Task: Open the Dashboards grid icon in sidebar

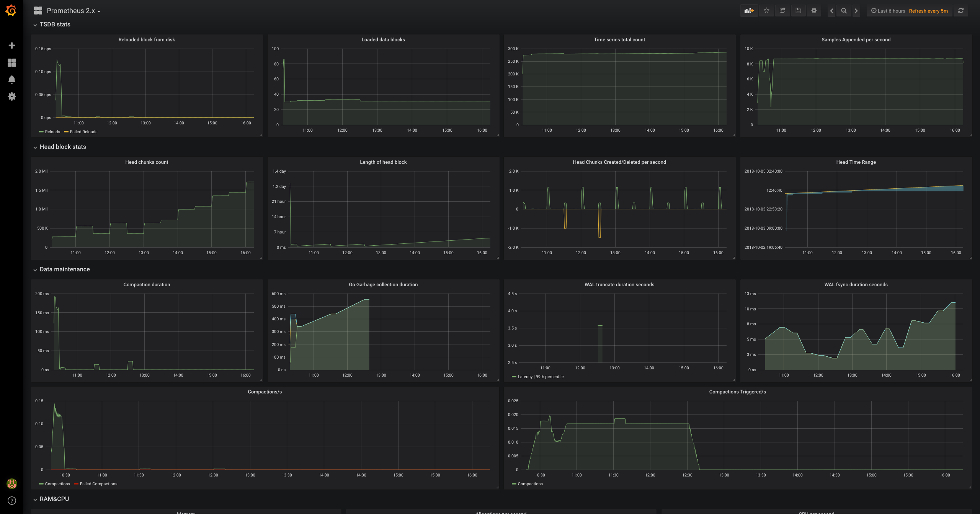Action: pyautogui.click(x=12, y=63)
